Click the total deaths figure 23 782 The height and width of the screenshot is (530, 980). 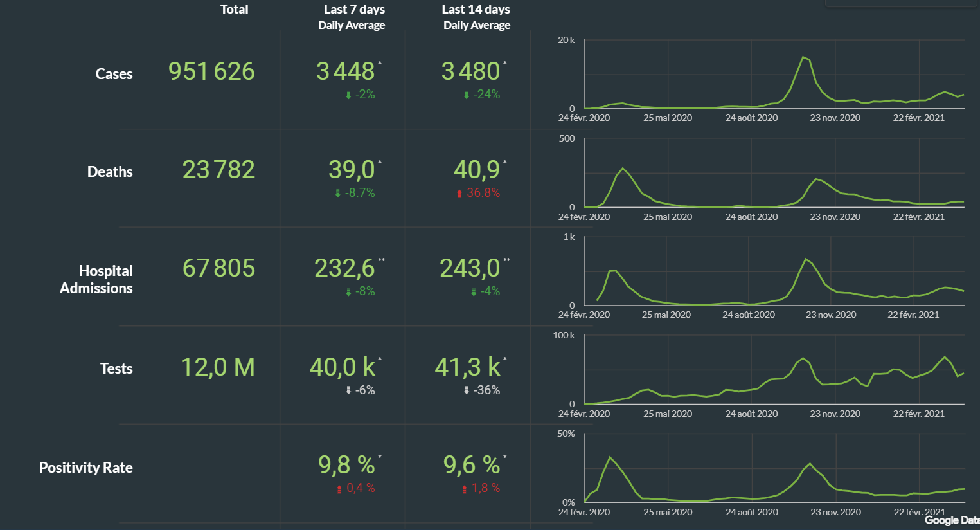coord(218,170)
